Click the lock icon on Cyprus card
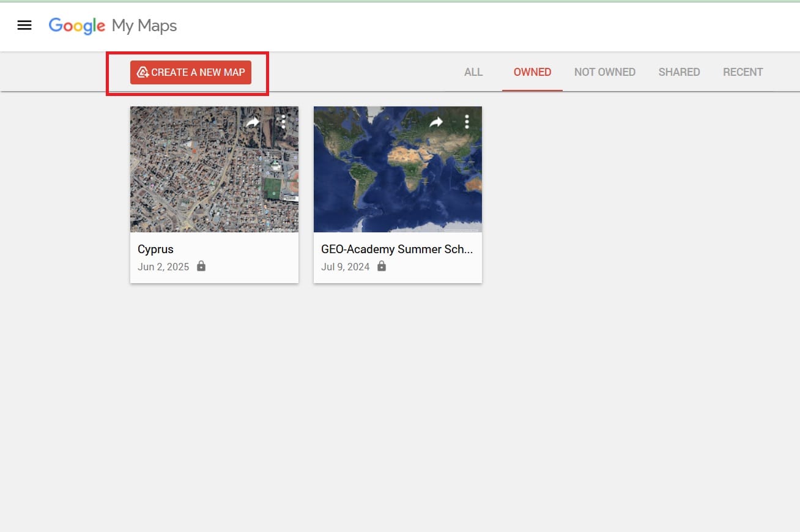The width and height of the screenshot is (800, 532). [201, 267]
